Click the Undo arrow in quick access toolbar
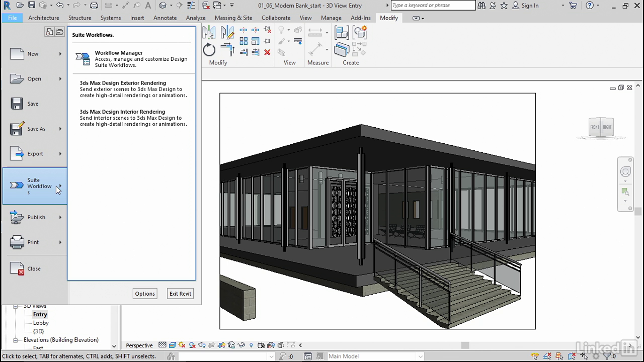644x362 pixels. coord(60,6)
